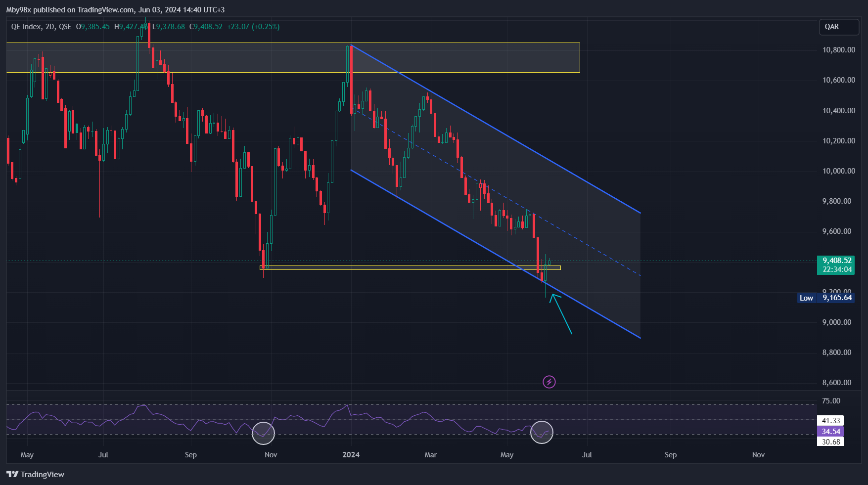Click the 10,800.00 price axis label
Viewport: 868px width, 485px height.
[838, 50]
